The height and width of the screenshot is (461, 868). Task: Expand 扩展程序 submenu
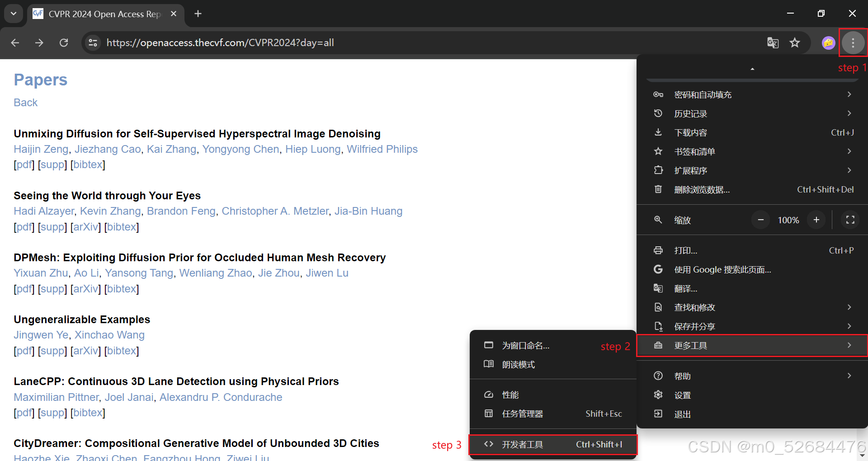752,170
